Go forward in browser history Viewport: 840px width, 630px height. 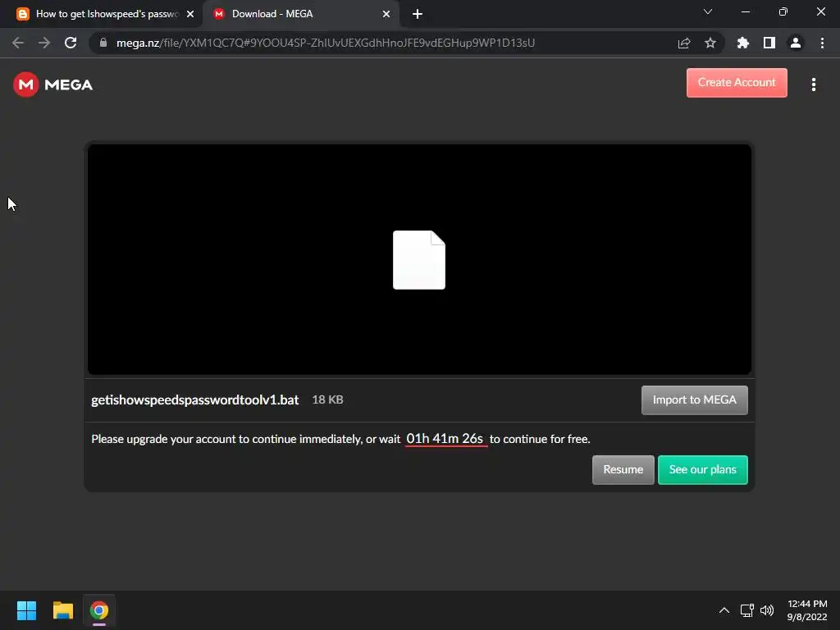pyautogui.click(x=44, y=43)
